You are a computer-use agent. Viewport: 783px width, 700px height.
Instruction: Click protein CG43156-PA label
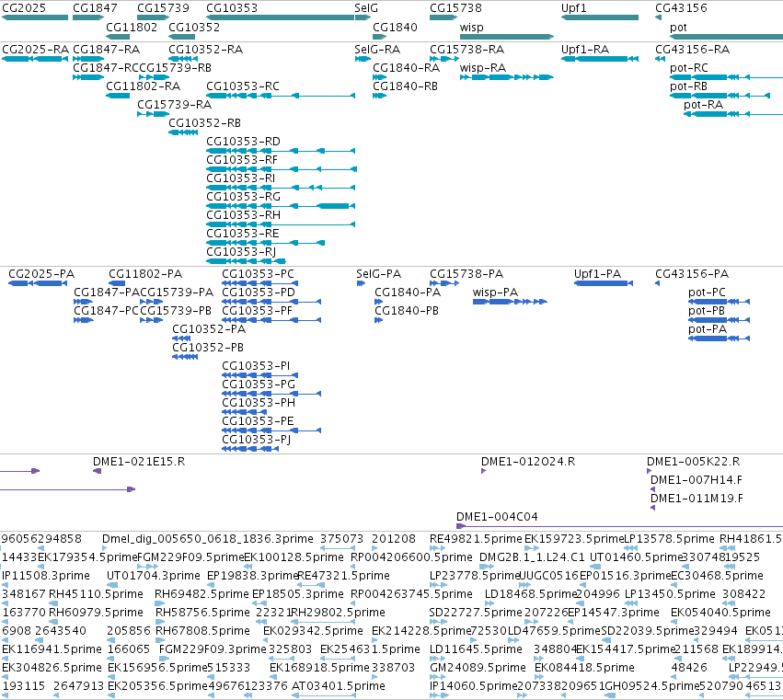pyautogui.click(x=692, y=274)
